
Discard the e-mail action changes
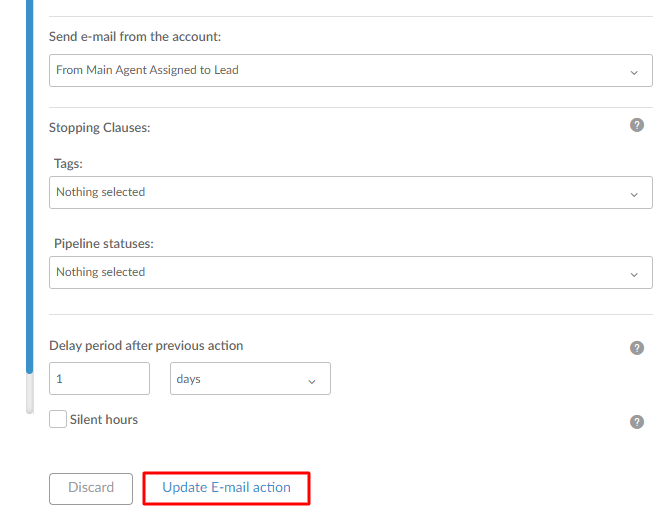[91, 489]
